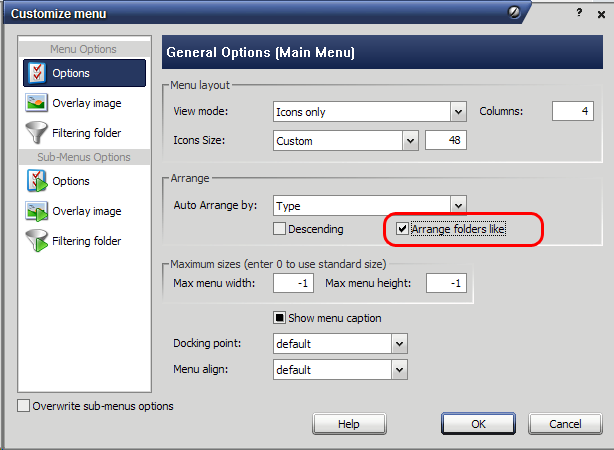
Task: Click the Menu Options Filtering folder funnel icon
Action: tap(36, 132)
